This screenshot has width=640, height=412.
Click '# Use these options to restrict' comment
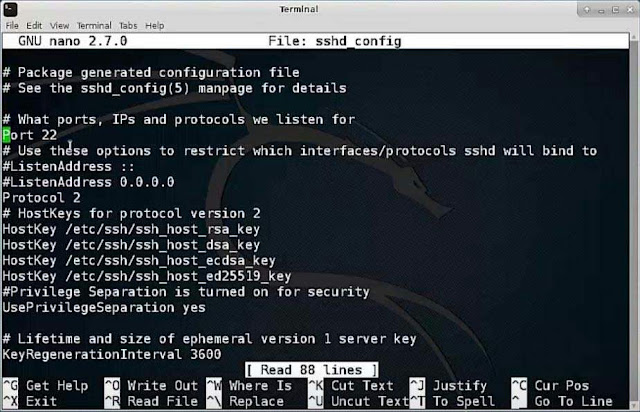(300, 151)
